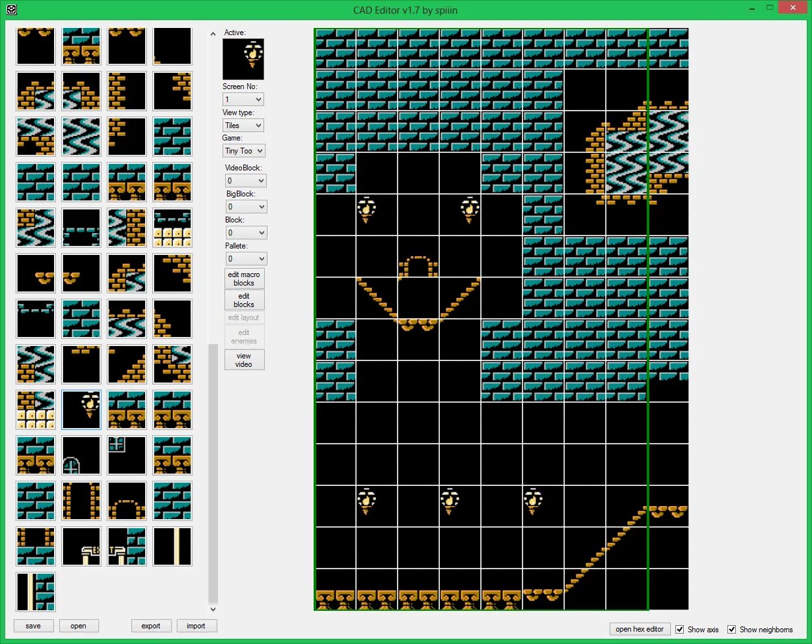The height and width of the screenshot is (644, 812).
Task: Click the export button
Action: coord(151,626)
